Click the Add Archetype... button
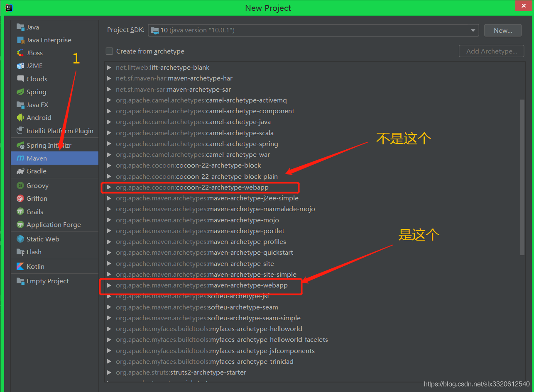Screen dimensions: 534x392 pos(492,51)
